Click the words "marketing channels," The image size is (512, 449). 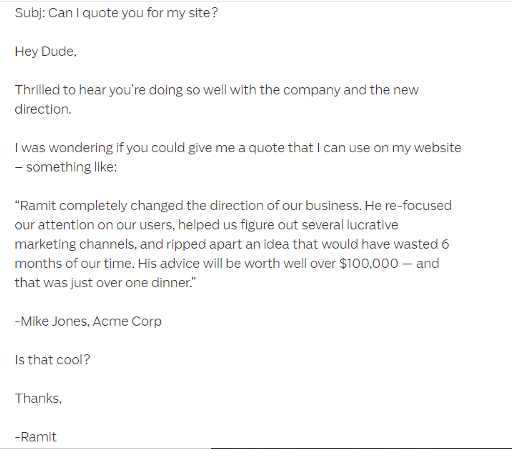click(x=76, y=244)
